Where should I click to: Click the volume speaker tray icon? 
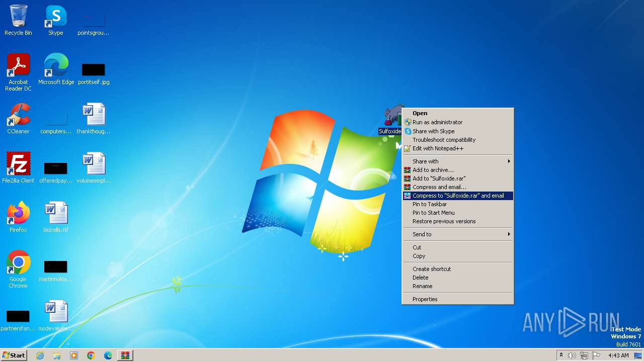click(572, 355)
